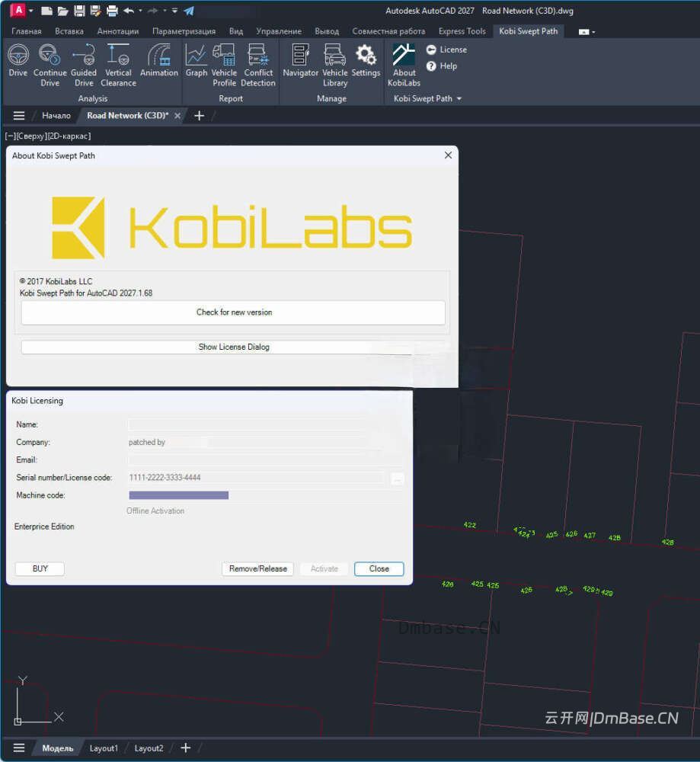Create a new drawing from quick access toolbar
This screenshot has height=762, width=700.
[x=46, y=11]
